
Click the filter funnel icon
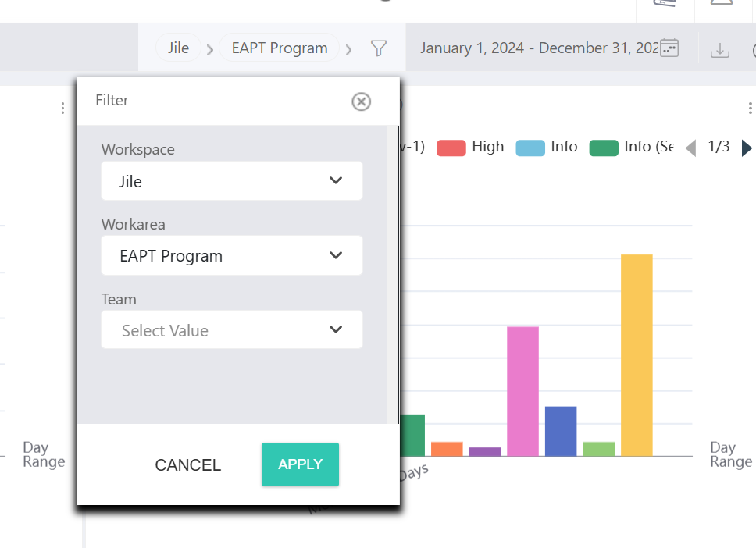coord(378,48)
